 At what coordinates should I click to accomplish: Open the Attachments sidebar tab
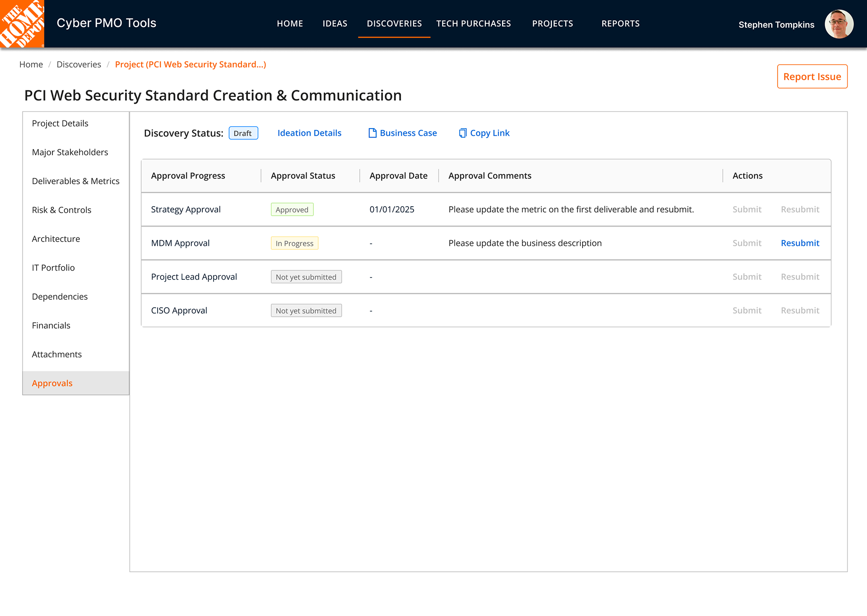click(56, 354)
